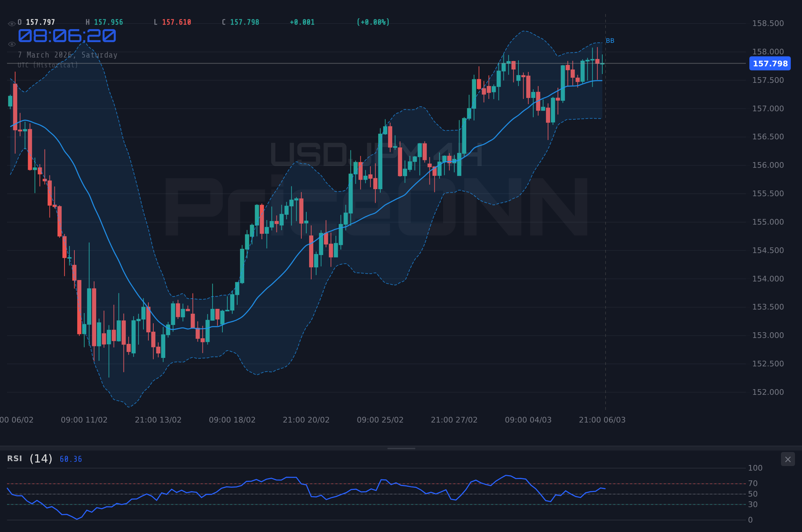Click the 09:00 04/03 time label
Image resolution: width=802 pixels, height=532 pixels.
click(x=528, y=420)
